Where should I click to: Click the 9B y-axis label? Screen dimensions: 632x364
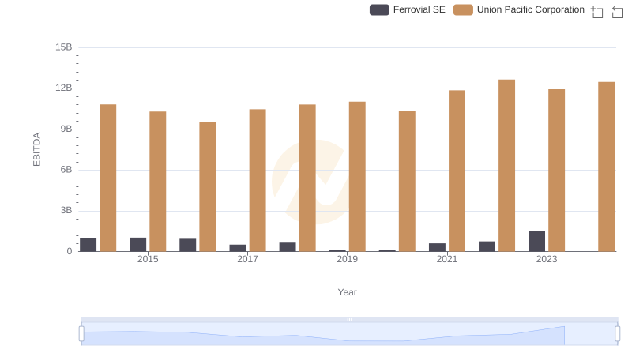point(66,129)
